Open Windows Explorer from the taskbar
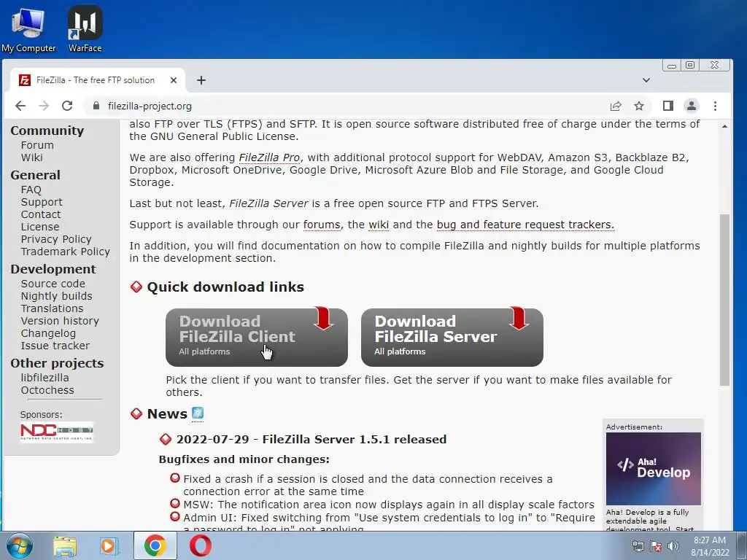747x560 pixels. coord(65,545)
